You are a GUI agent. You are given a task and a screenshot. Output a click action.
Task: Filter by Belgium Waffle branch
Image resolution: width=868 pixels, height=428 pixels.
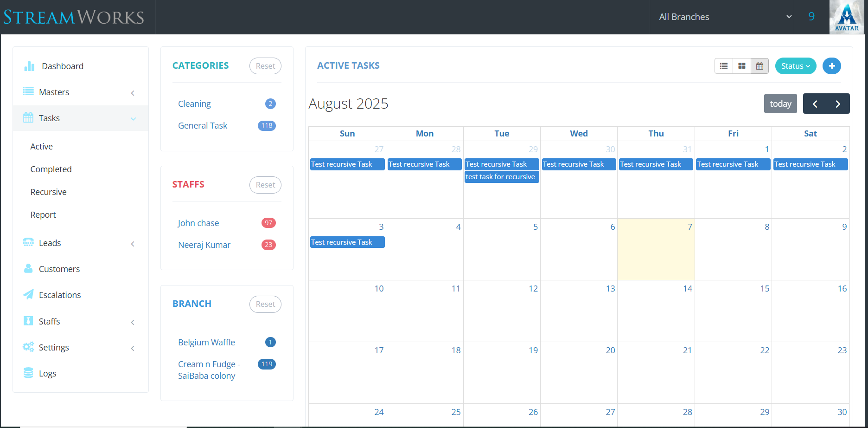(206, 343)
